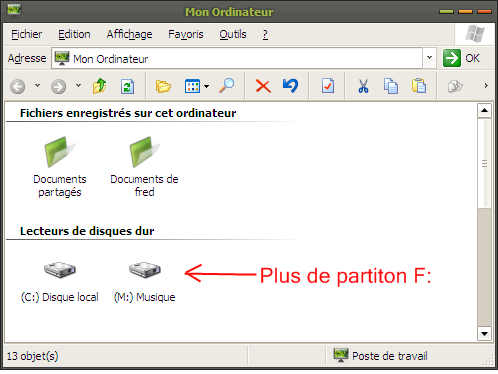Click the Mon Ordinateur address field
This screenshot has height=374, width=498.
(x=237, y=58)
